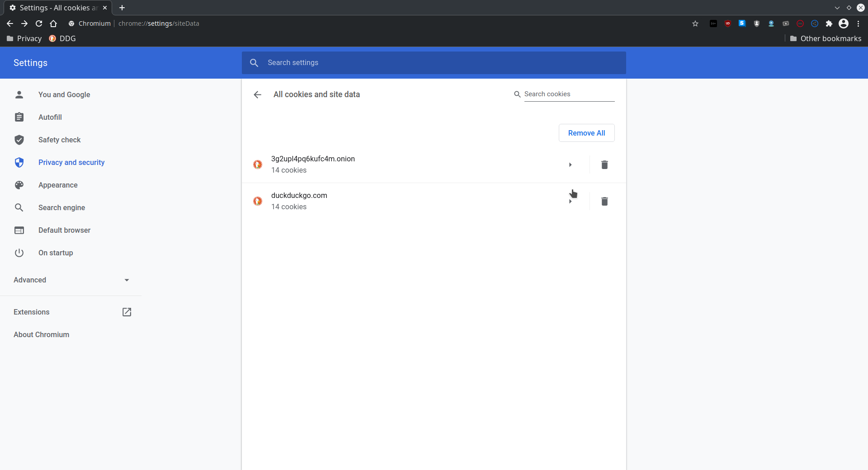Click the duckduckgo.com site name
Viewport: 868px width, 470px height.
(299, 195)
